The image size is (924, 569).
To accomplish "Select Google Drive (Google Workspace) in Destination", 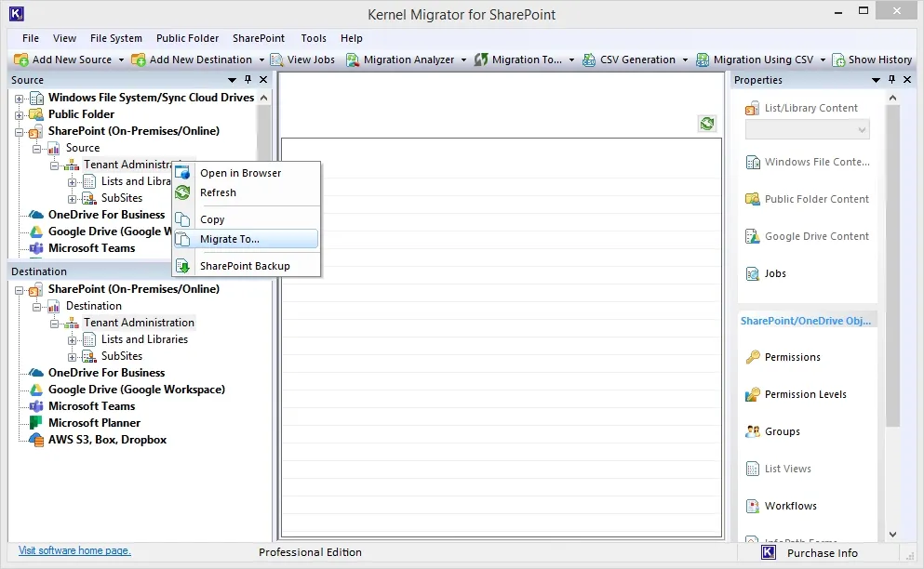I will click(137, 390).
